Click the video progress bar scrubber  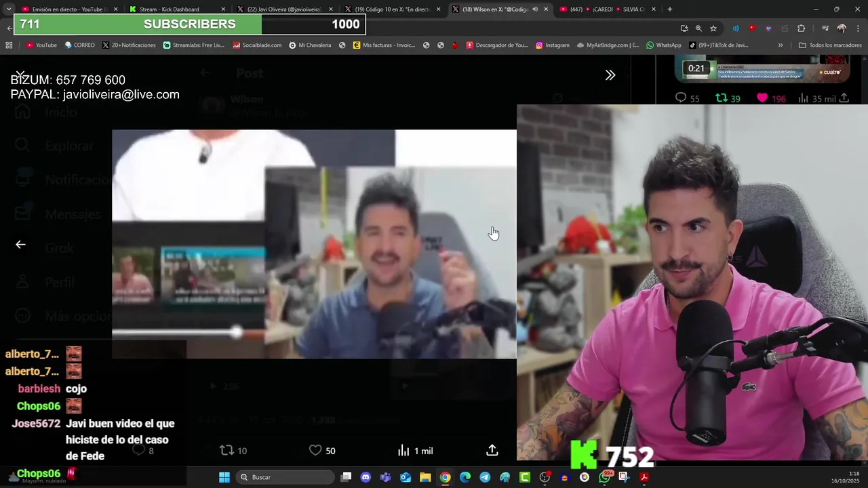[x=236, y=332]
